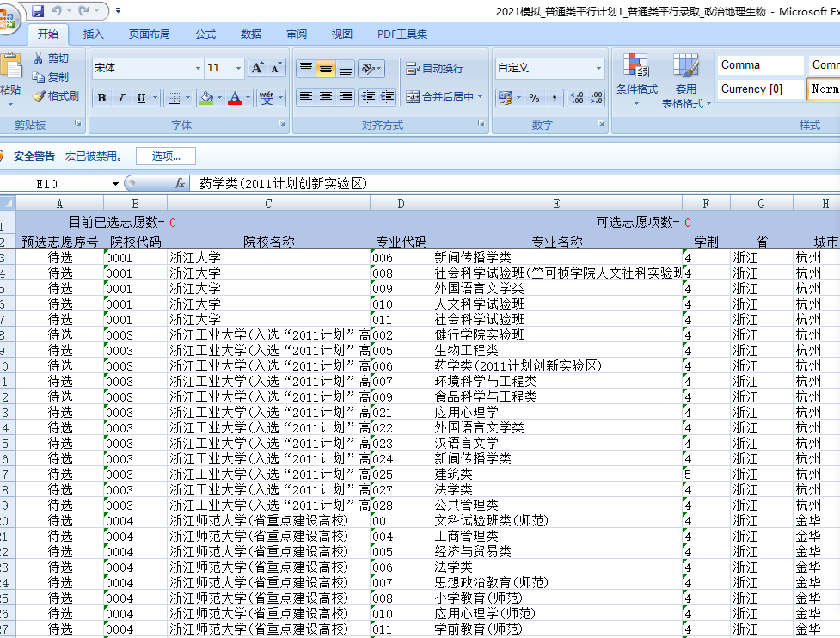Click the Percent Style button
The image size is (840, 638).
click(x=534, y=98)
